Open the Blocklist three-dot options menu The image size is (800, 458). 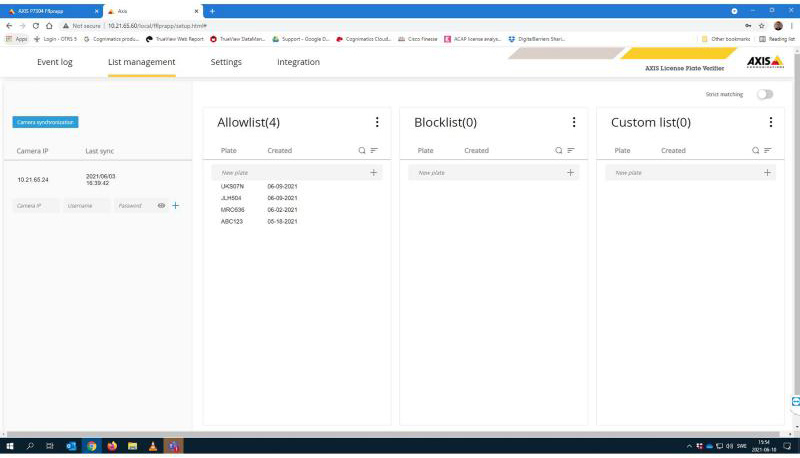click(574, 122)
